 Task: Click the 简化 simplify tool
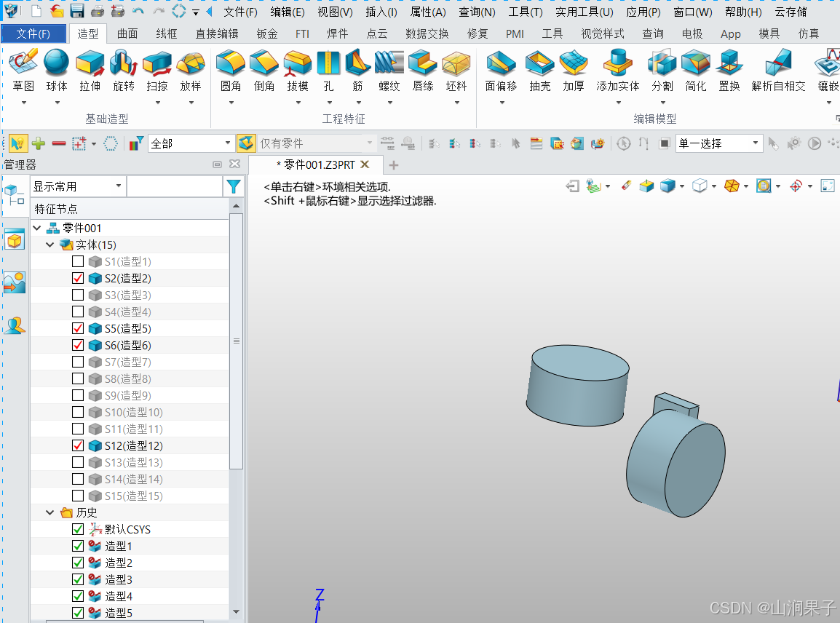tap(695, 71)
